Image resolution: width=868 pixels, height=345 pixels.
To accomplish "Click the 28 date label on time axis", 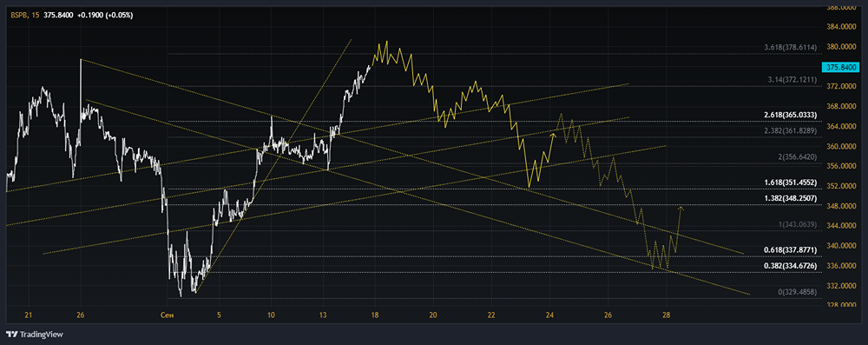I will pos(667,315).
